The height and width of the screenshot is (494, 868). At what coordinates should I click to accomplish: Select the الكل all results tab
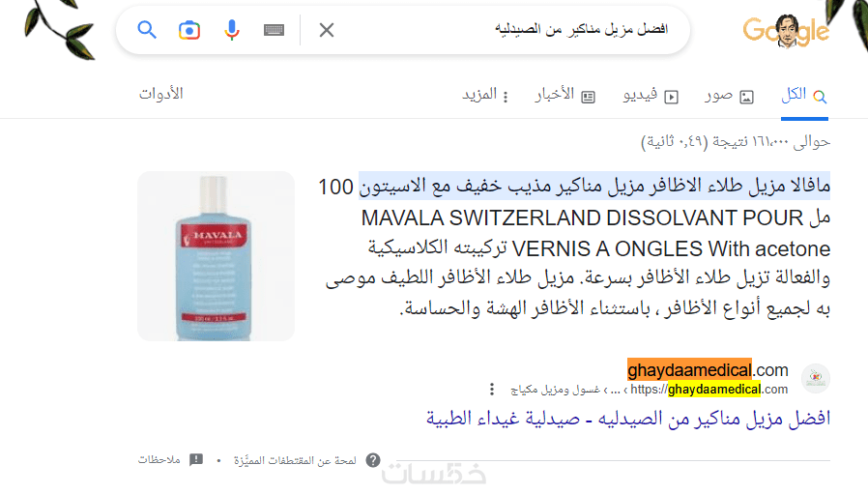click(804, 96)
